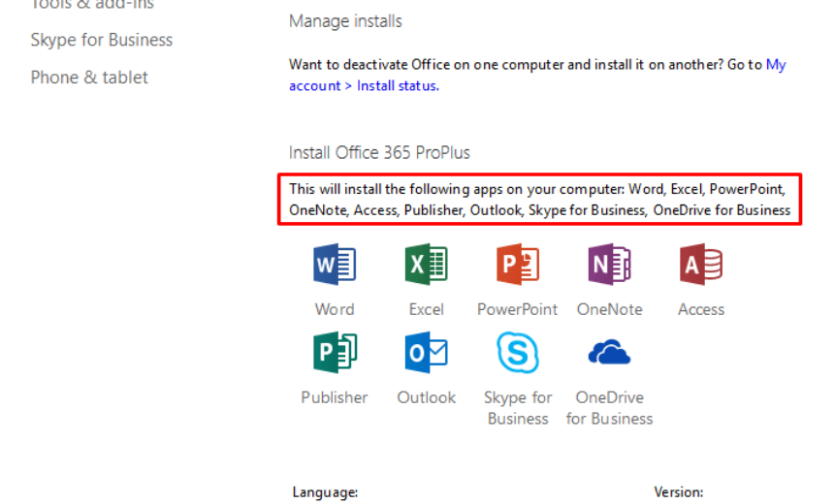The height and width of the screenshot is (504, 834).
Task: Click the Access label under its icon
Action: click(x=701, y=309)
